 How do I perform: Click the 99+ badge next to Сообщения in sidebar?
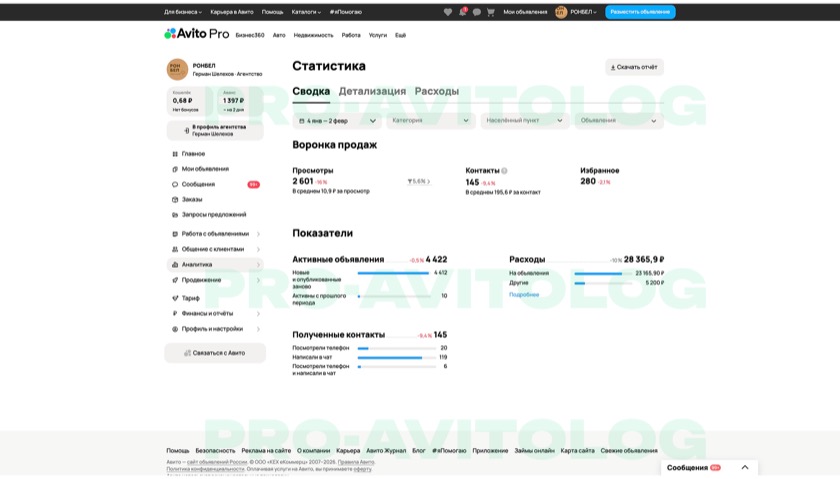click(253, 184)
